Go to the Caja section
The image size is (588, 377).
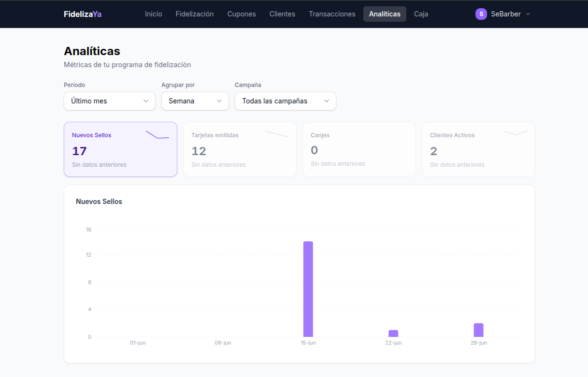pos(421,14)
